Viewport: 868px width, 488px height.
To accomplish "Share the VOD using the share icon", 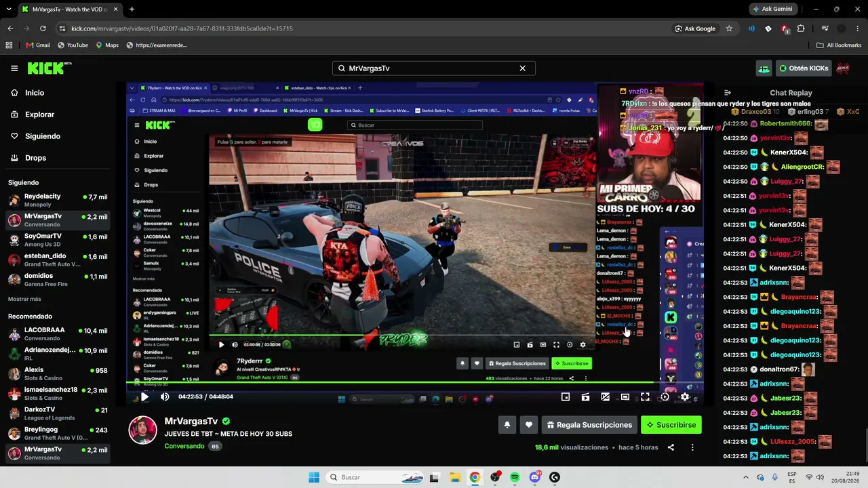I will click(671, 447).
